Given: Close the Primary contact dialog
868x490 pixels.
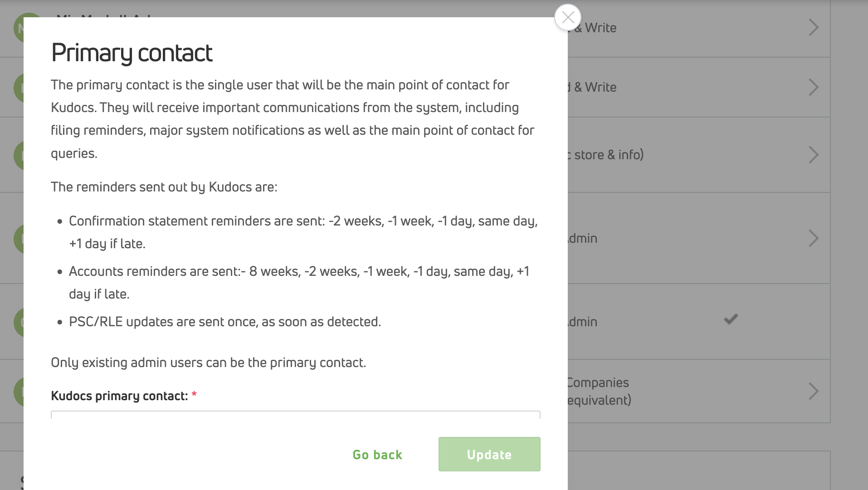Looking at the screenshot, I should 568,17.
